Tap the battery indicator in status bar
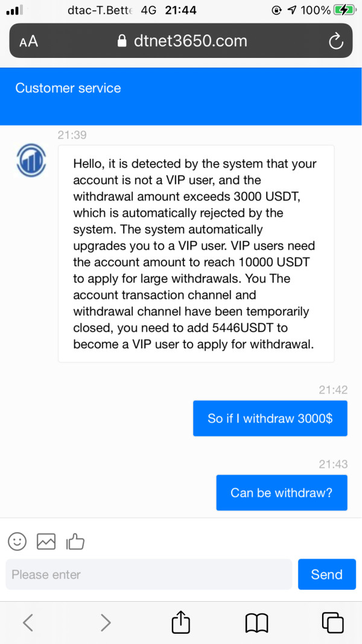 [x=344, y=10]
